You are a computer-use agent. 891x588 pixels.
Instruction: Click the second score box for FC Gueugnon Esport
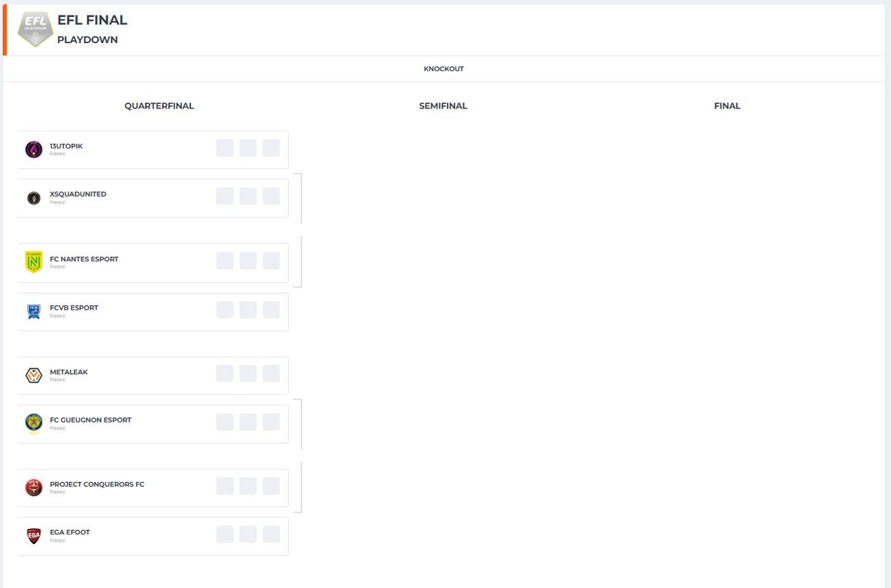click(x=248, y=422)
